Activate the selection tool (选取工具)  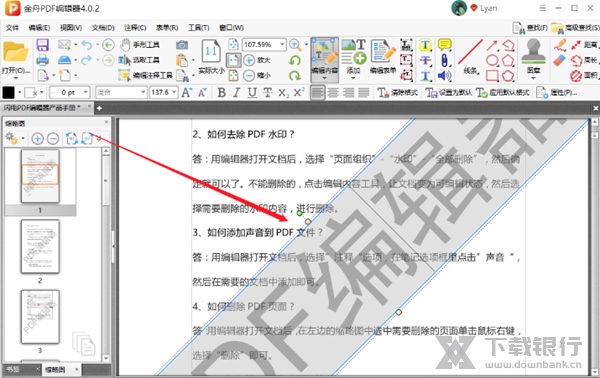point(139,60)
